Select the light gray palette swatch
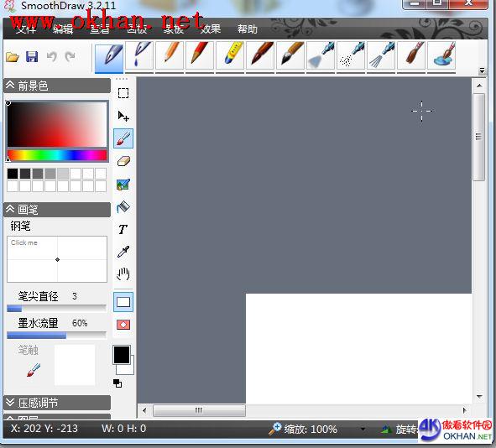Image resolution: width=496 pixels, height=448 pixels. pyautogui.click(x=63, y=174)
